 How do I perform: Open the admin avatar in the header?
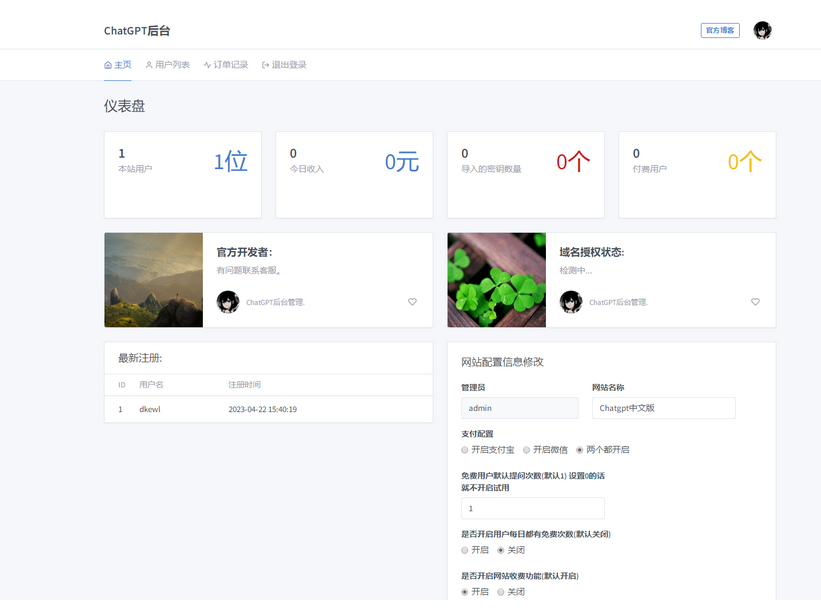762,30
